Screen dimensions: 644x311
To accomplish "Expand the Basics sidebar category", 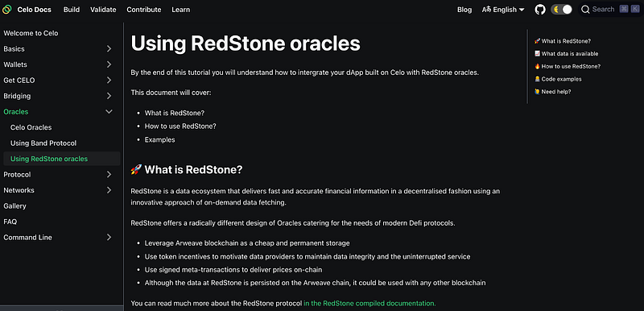I will click(x=109, y=49).
